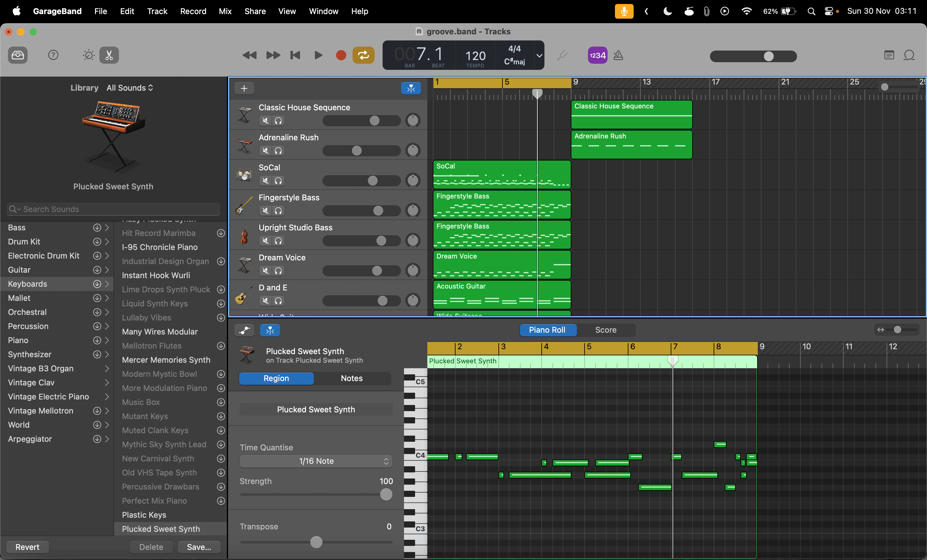Open the macOS Control Centre icon
927x560 pixels.
(x=829, y=11)
